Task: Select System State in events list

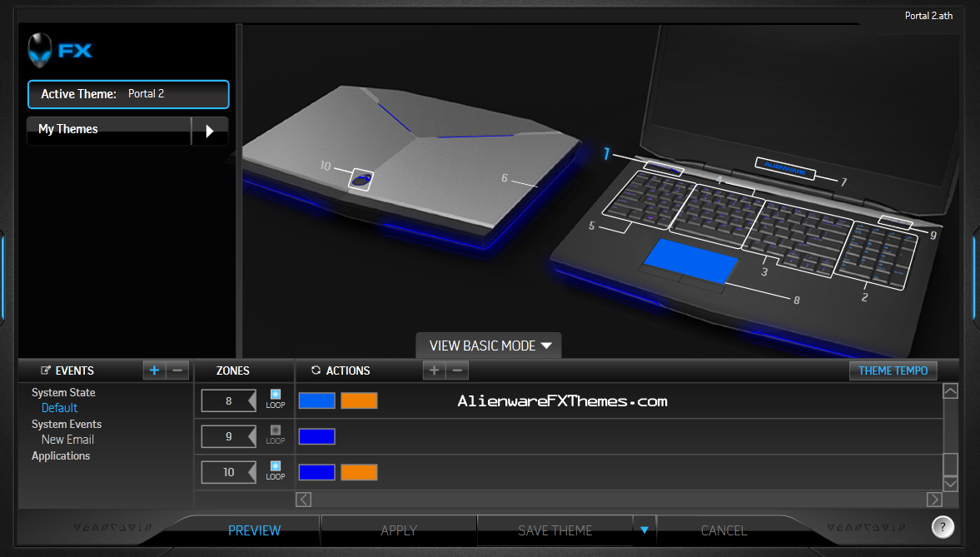Action: pos(63,393)
